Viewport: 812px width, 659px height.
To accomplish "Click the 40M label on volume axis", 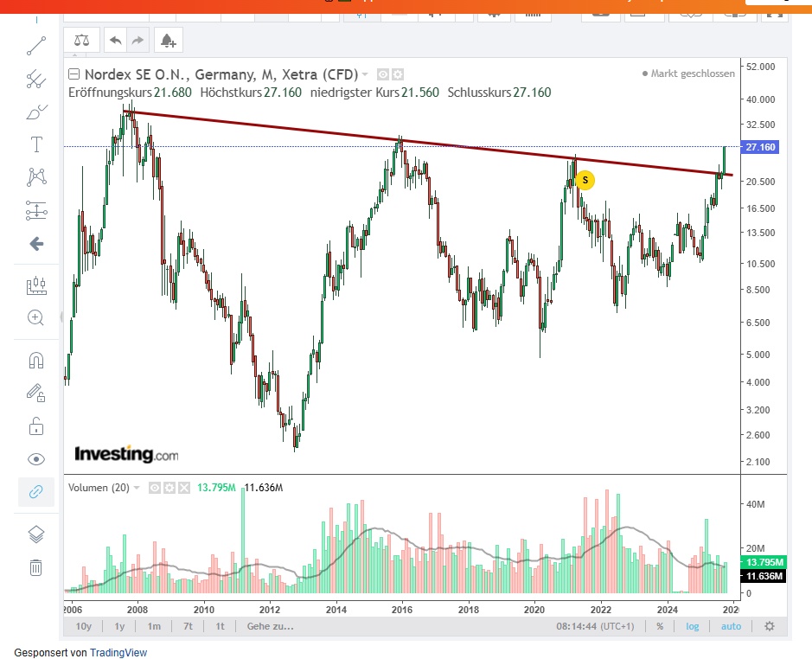I will [x=755, y=504].
